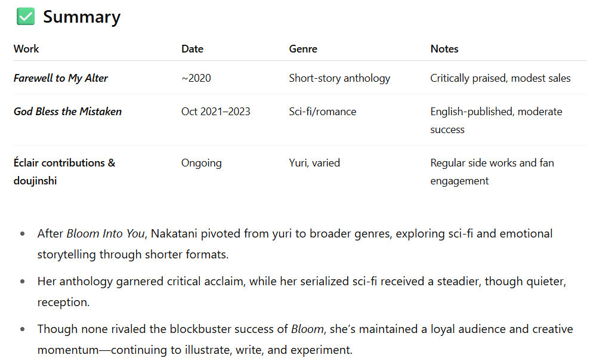
Task: Select the Work column header
Action: click(x=26, y=49)
